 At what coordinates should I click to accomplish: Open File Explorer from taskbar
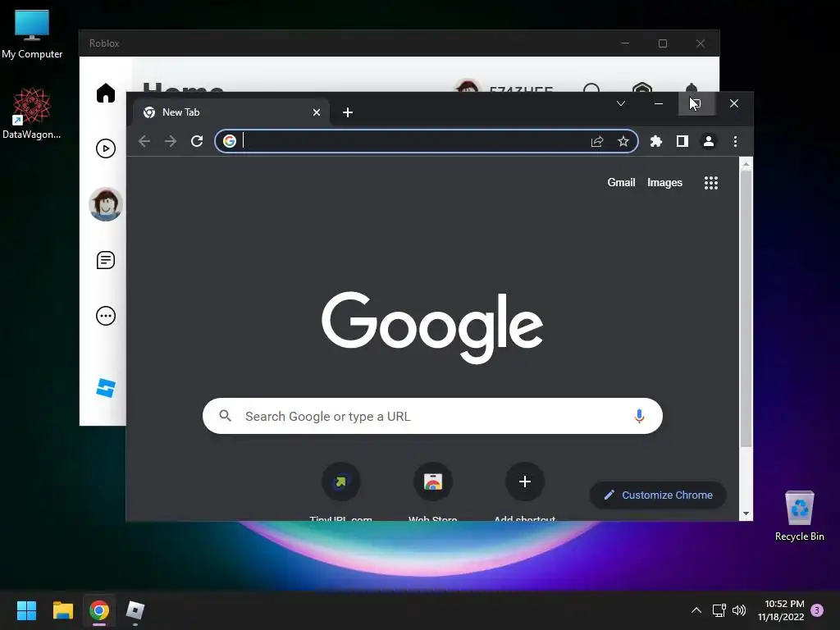point(62,610)
